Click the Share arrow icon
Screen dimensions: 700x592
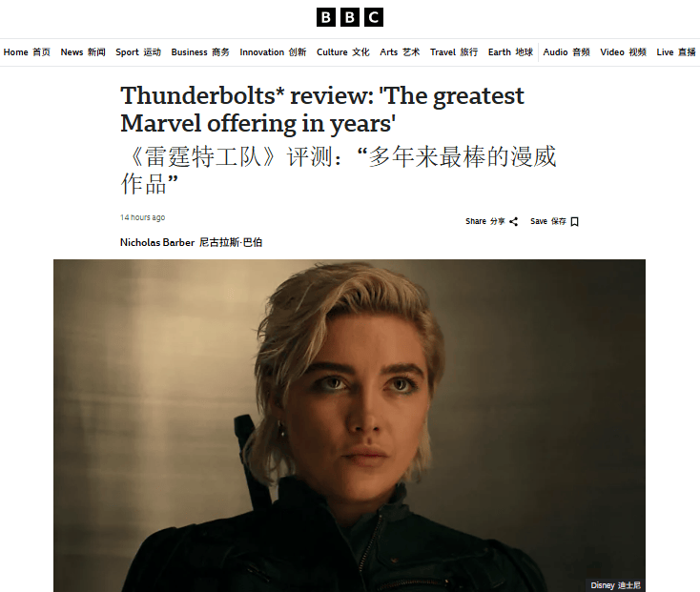(x=513, y=222)
